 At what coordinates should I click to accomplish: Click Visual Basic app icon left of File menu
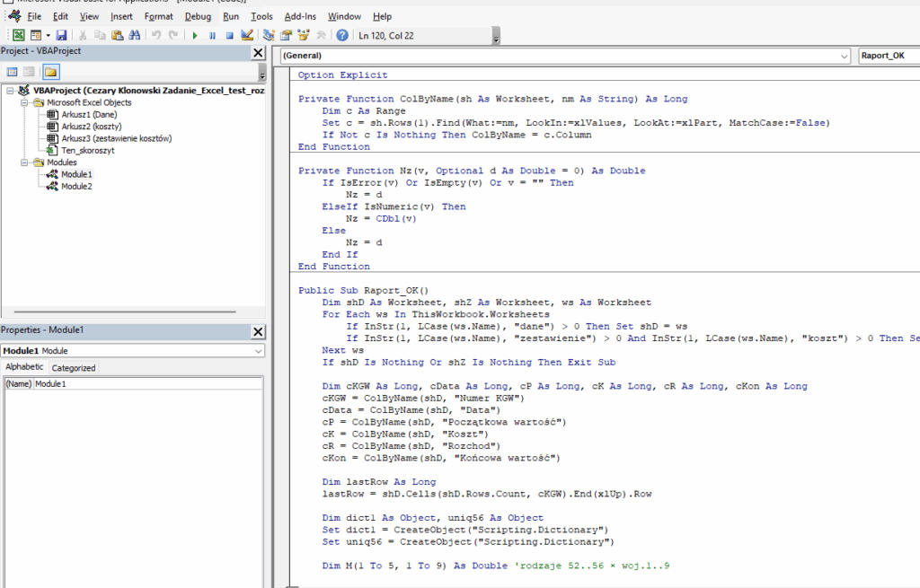click(x=14, y=16)
